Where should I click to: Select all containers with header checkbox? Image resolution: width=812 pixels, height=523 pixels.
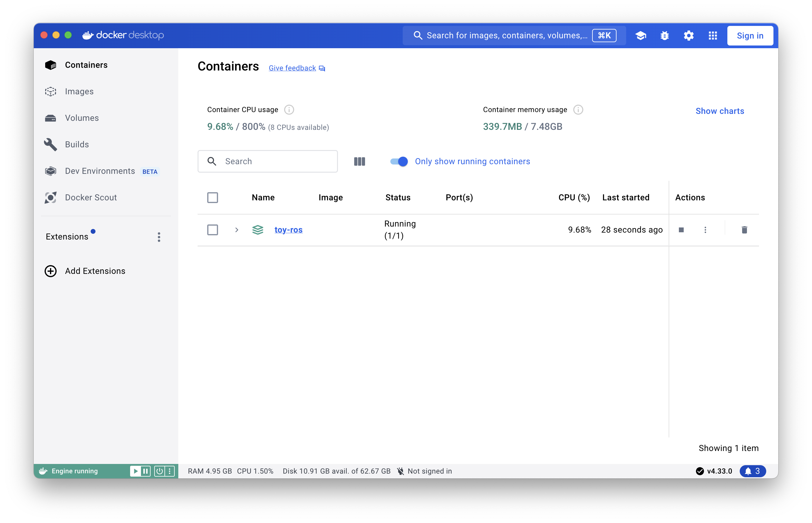(213, 198)
